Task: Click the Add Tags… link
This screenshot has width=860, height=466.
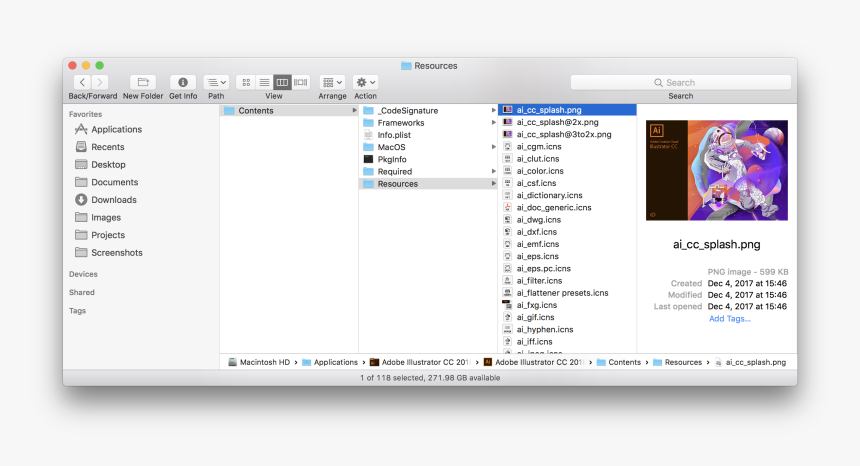Action: coord(729,319)
